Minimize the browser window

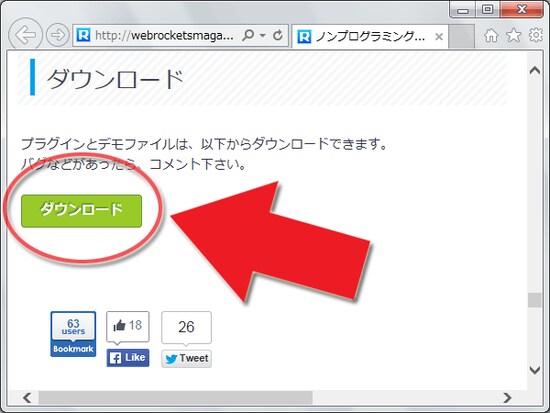(x=463, y=9)
